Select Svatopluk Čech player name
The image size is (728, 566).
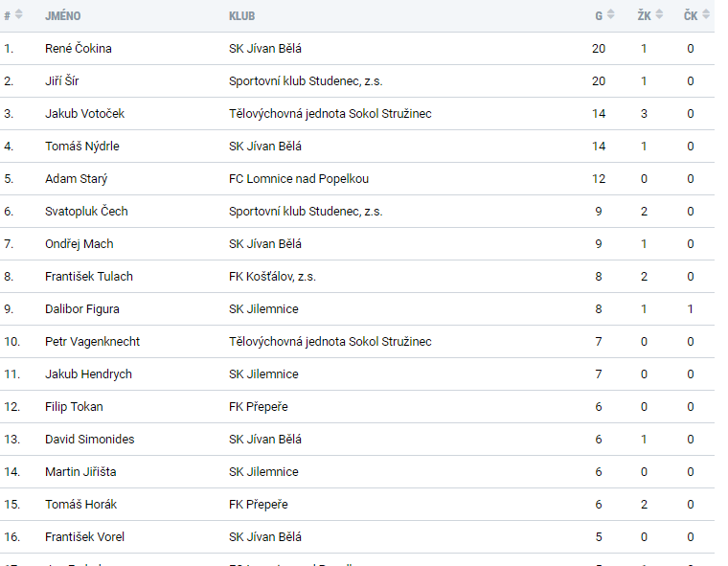tap(86, 212)
